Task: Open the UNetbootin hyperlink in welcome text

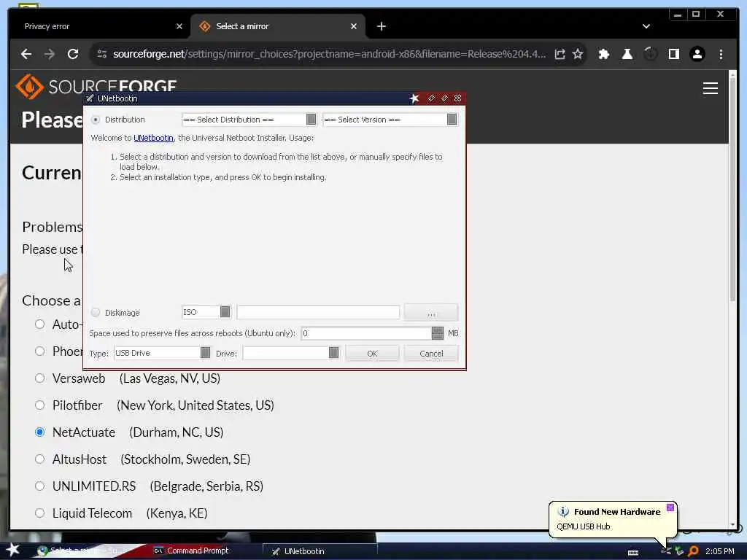Action: tap(153, 138)
